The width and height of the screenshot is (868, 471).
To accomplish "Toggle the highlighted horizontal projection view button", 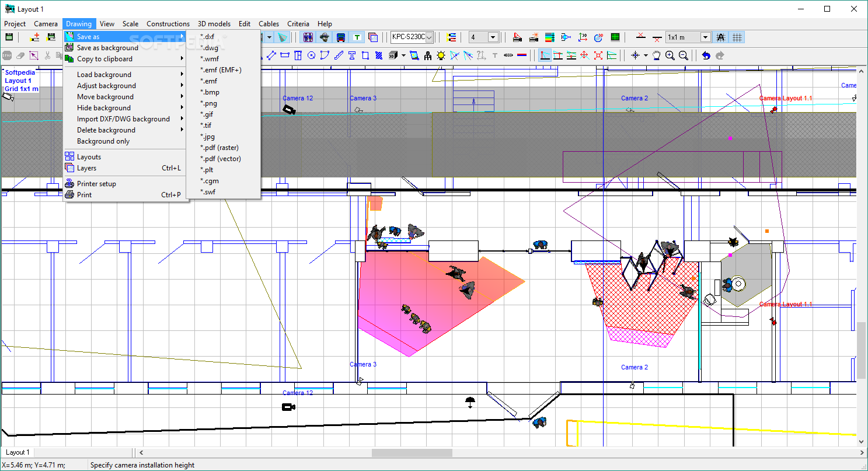I will click(545, 55).
